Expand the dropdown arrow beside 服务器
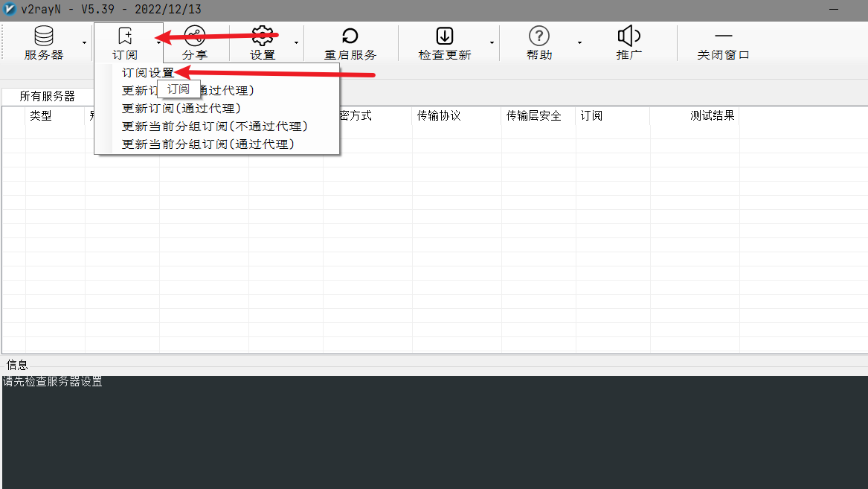This screenshot has height=489, width=868. point(84,43)
